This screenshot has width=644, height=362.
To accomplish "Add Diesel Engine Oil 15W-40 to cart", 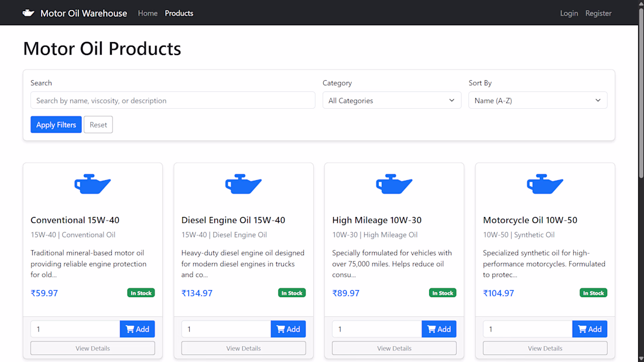I will 288,329.
